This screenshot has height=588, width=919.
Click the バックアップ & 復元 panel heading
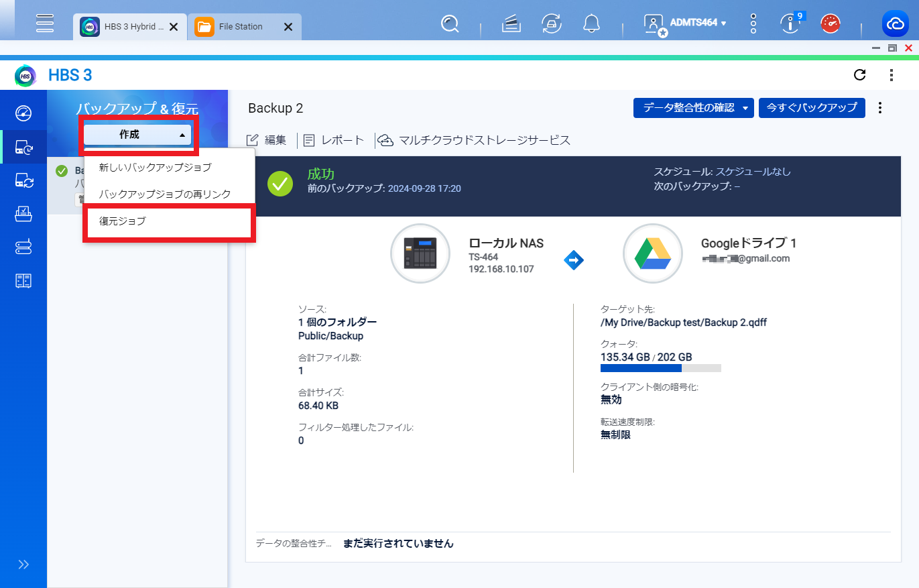coord(137,109)
